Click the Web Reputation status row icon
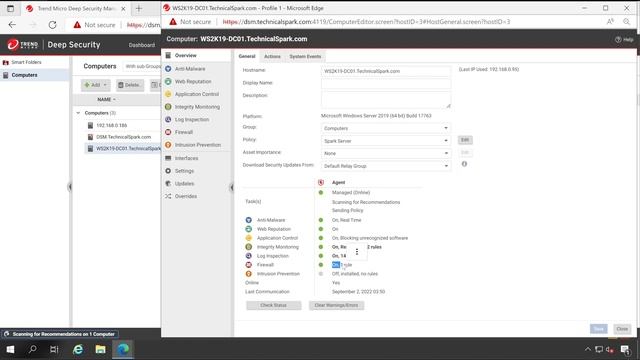The height and width of the screenshot is (360, 640). [x=249, y=229]
